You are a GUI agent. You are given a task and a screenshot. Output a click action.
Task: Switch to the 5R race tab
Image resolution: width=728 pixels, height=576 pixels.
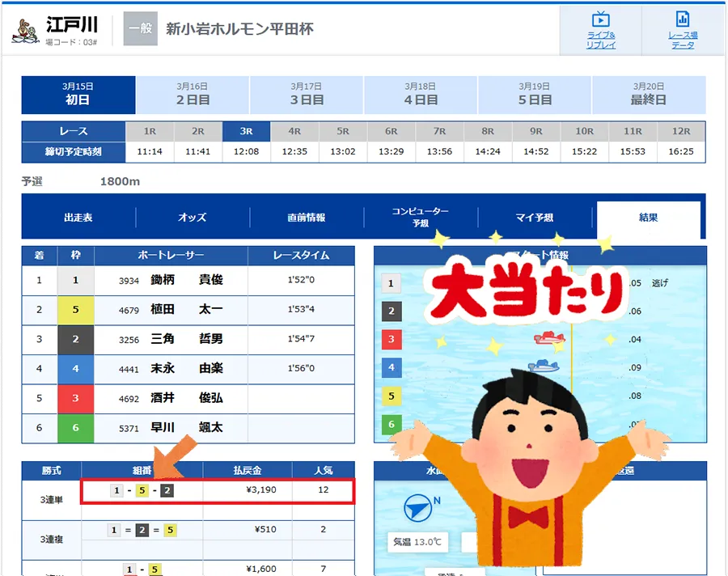(342, 131)
